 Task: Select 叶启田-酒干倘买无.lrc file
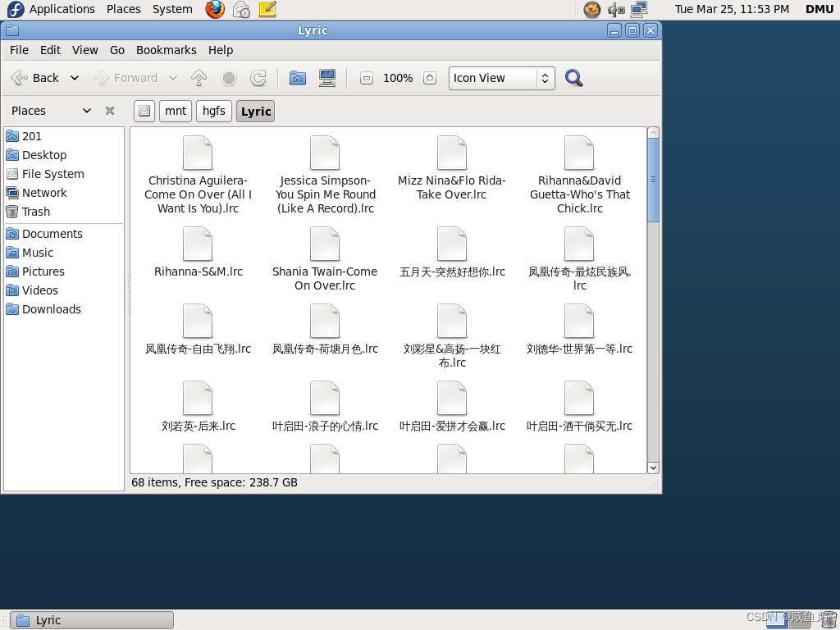coord(579,399)
